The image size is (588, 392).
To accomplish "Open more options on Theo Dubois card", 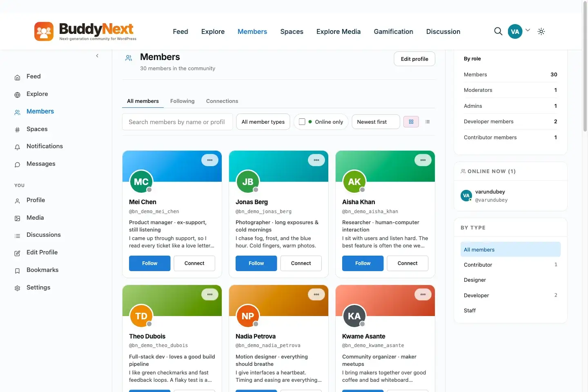I will 210,294.
